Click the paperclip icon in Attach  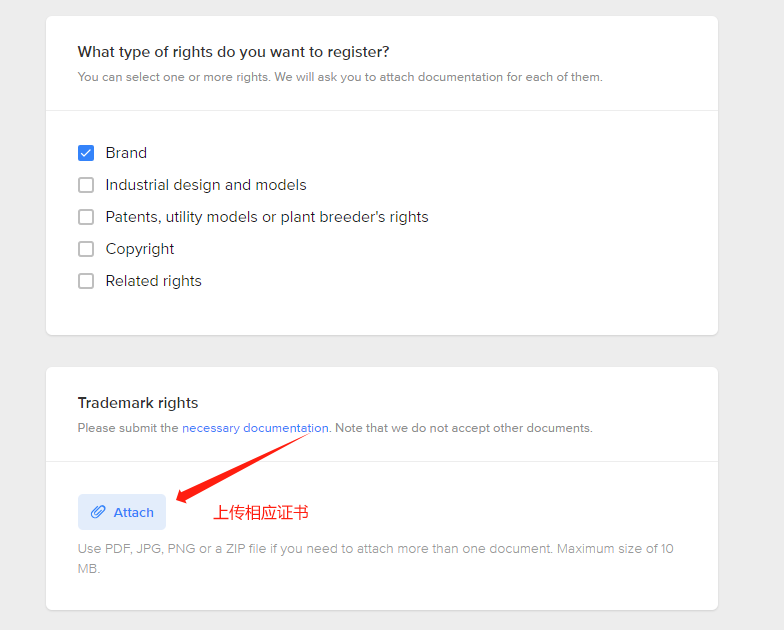click(x=98, y=512)
